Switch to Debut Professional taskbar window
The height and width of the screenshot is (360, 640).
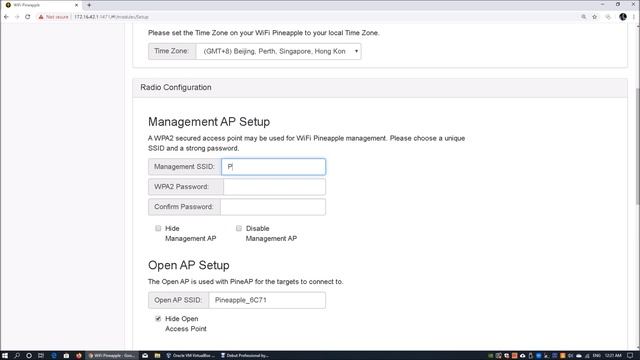(x=244, y=356)
